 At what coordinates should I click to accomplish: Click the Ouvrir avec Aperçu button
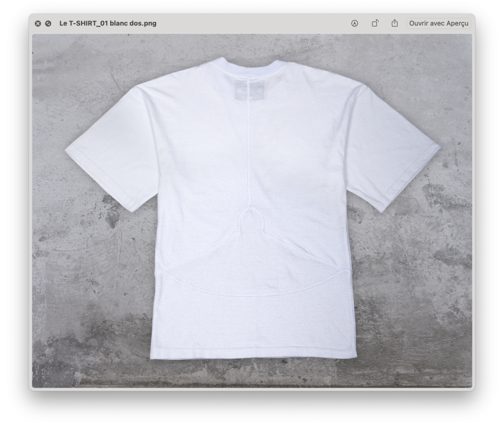[x=439, y=23]
